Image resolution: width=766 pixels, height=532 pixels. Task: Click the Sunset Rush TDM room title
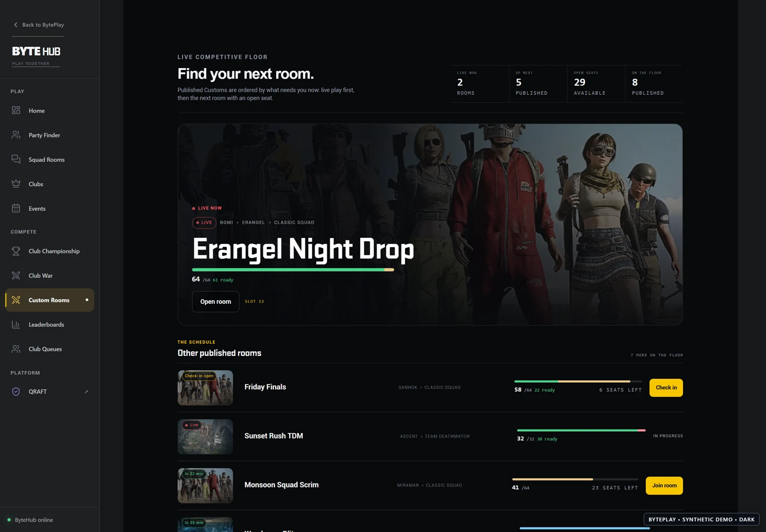[x=274, y=436]
